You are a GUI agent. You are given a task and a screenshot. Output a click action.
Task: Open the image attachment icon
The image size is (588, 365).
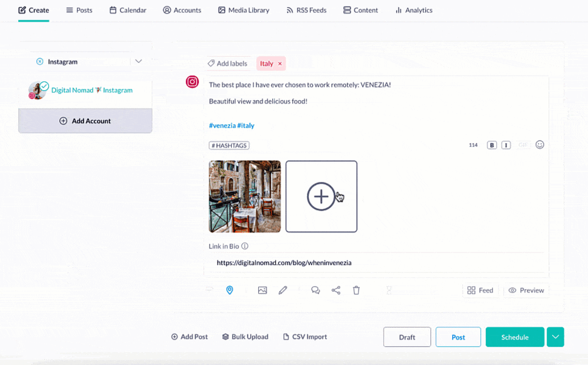(x=262, y=290)
